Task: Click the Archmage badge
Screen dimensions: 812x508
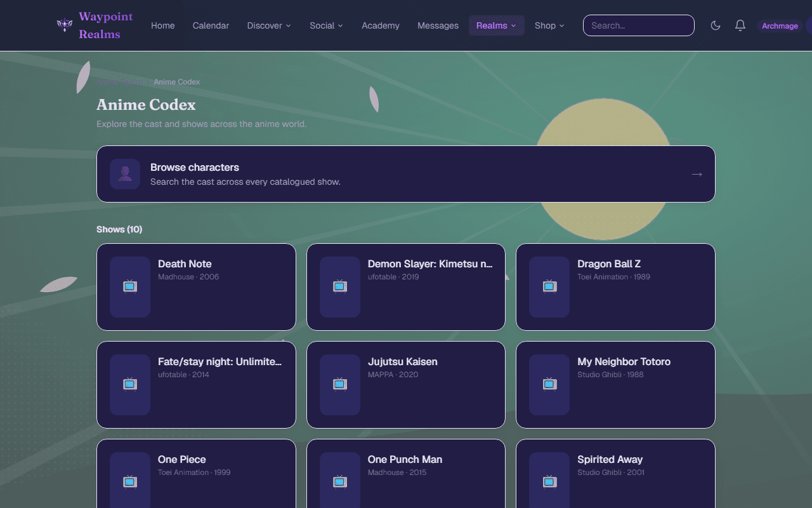Action: 780,26
